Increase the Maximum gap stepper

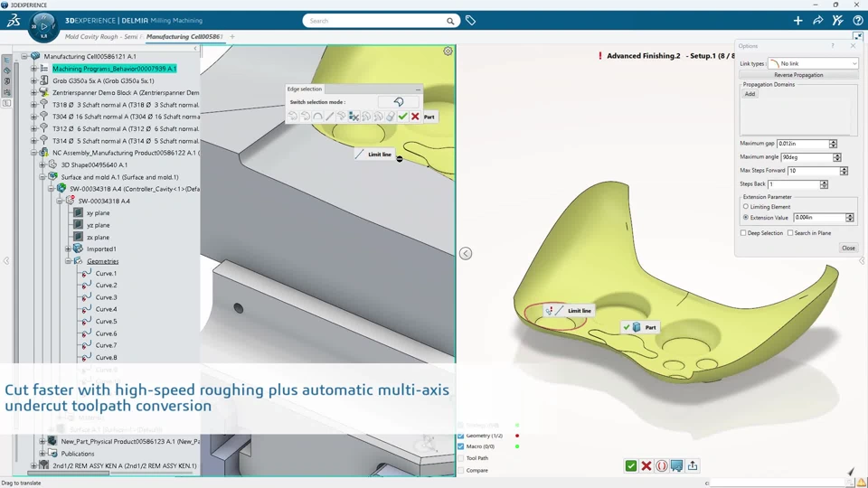click(x=833, y=142)
